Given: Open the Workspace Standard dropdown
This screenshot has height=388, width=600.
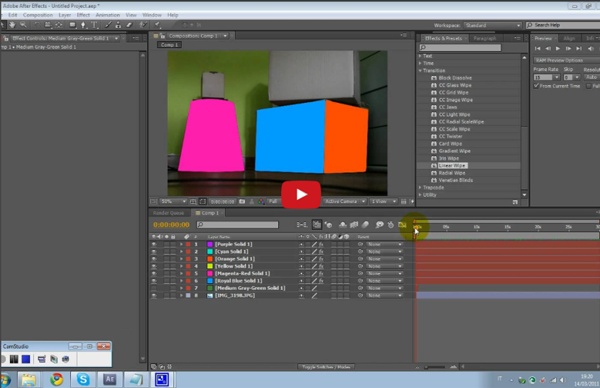Looking at the screenshot, I should point(493,25).
